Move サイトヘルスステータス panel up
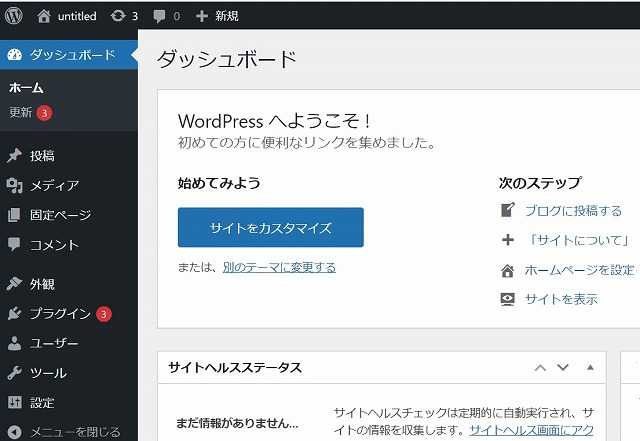The height and width of the screenshot is (441, 640). click(x=540, y=368)
